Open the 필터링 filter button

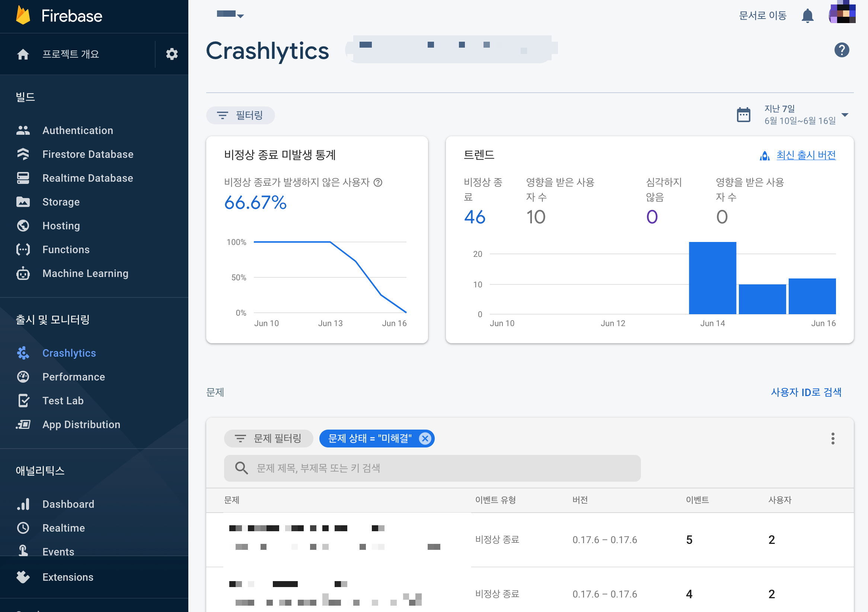[240, 115]
